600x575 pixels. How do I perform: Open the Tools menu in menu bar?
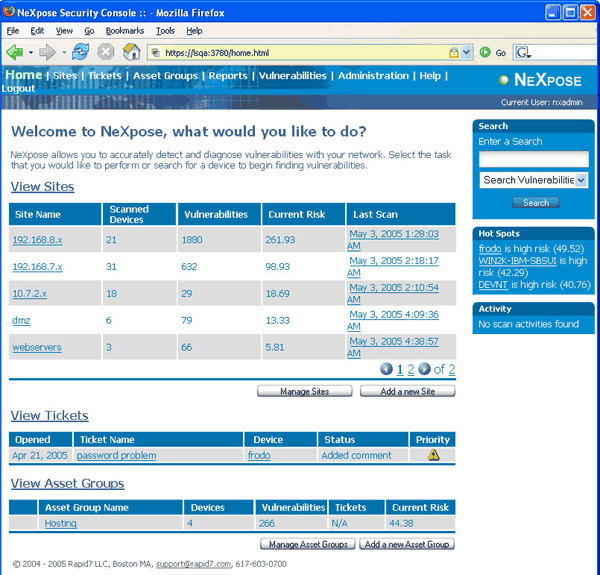(165, 31)
